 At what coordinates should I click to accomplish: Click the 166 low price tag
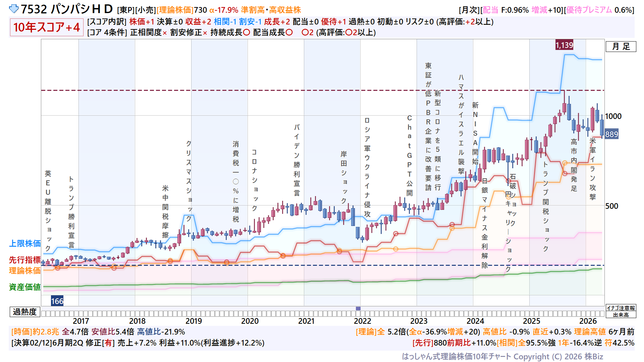click(x=57, y=301)
